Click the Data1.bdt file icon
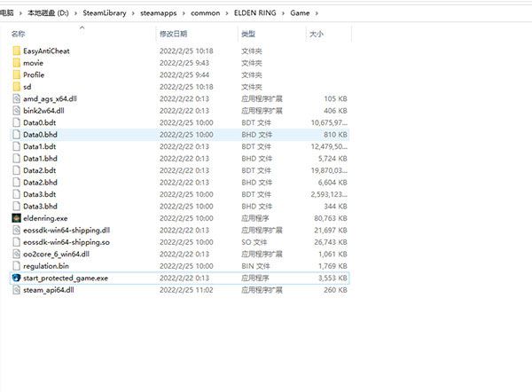The image size is (532, 392). coord(17,146)
